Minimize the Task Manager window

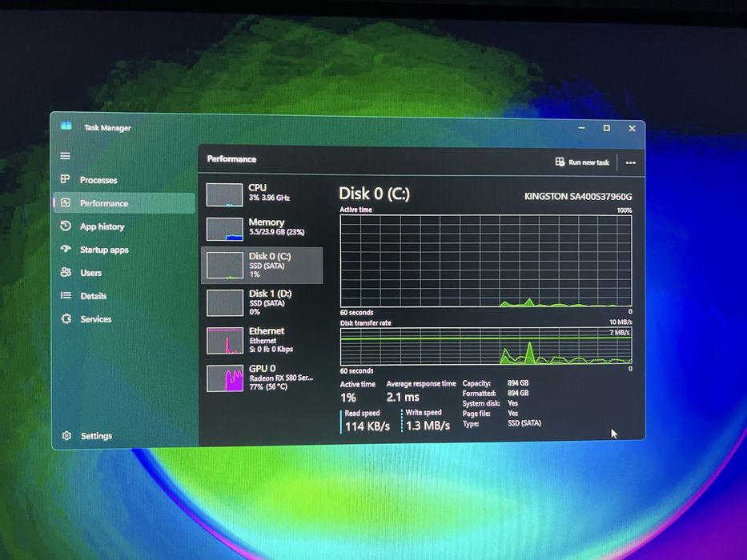tap(582, 128)
